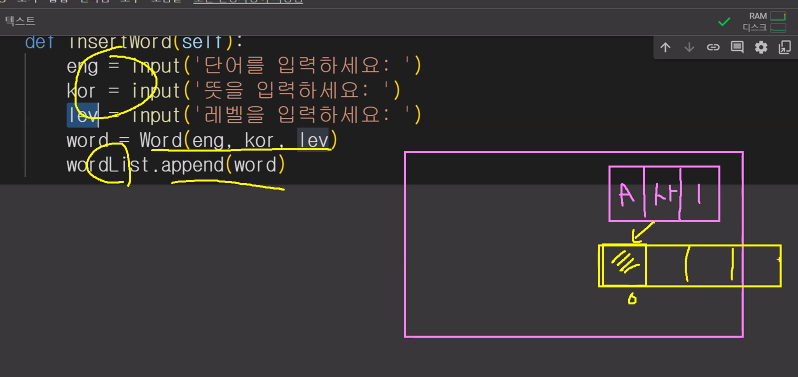Image resolution: width=798 pixels, height=377 pixels.
Task: Click the word = Word(eng, kor, lev) line
Action: pyautogui.click(x=202, y=140)
